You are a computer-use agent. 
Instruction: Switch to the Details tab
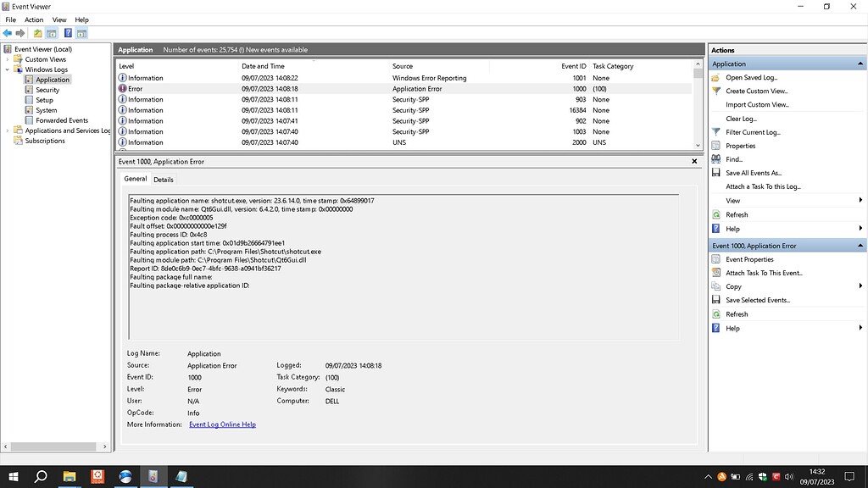pyautogui.click(x=164, y=179)
